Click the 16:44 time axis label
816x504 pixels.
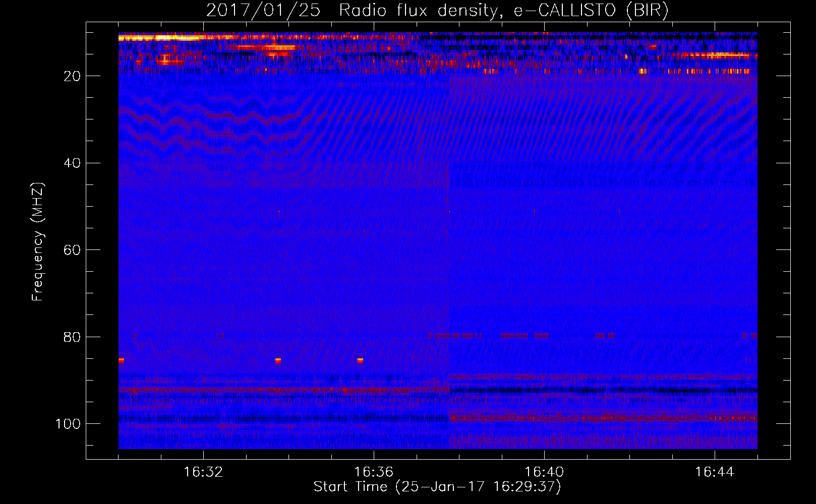click(x=715, y=472)
